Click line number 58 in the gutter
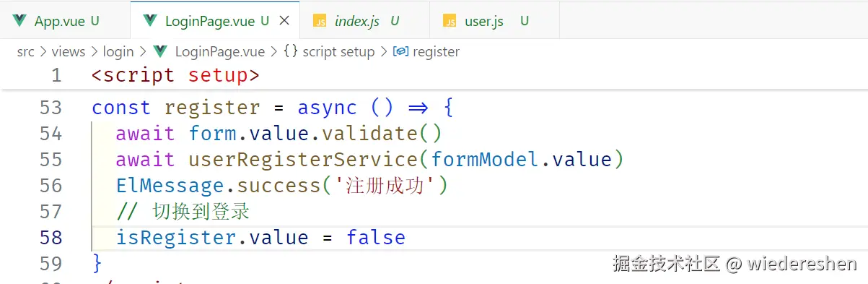 click(51, 238)
